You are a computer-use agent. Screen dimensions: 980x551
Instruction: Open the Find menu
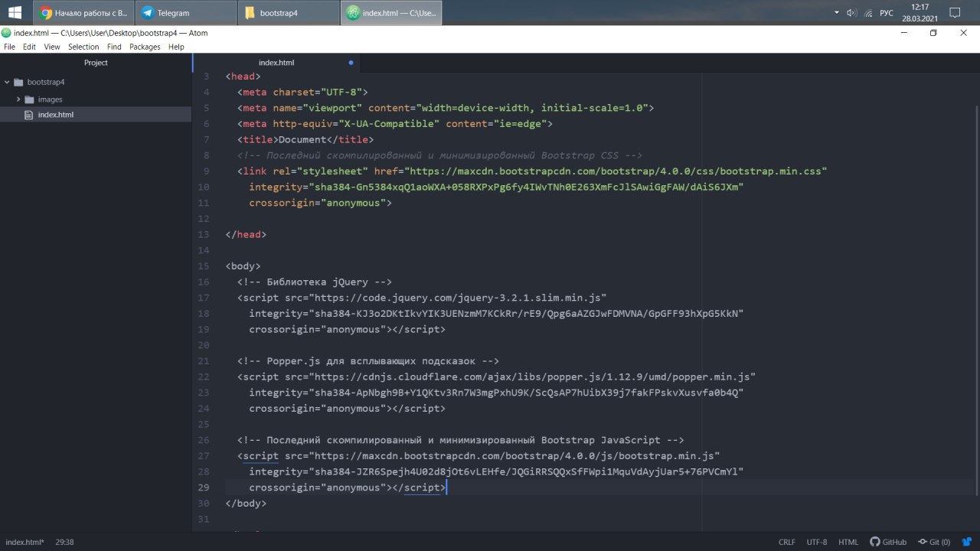pos(114,47)
